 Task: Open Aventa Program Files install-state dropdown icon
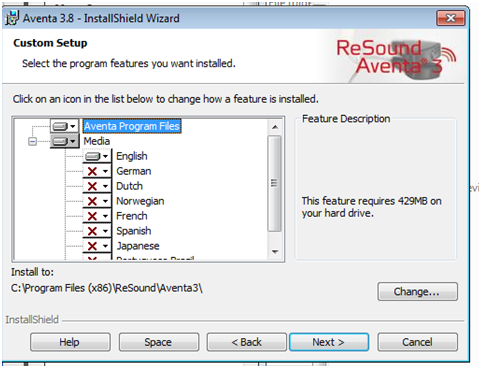point(65,126)
